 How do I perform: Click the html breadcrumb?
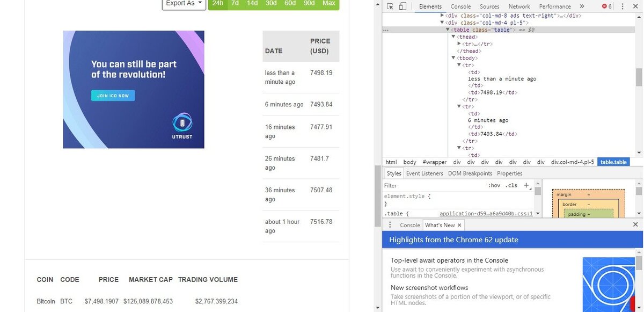pyautogui.click(x=391, y=162)
